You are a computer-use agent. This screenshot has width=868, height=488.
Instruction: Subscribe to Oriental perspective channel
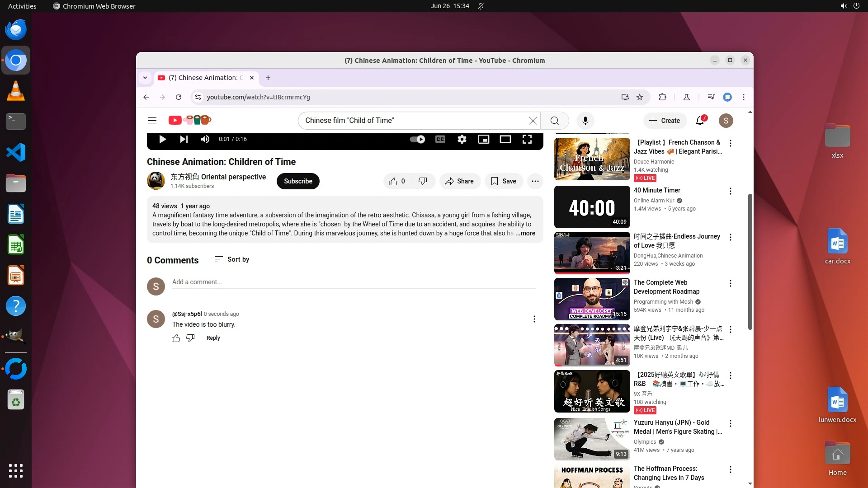[x=298, y=181]
